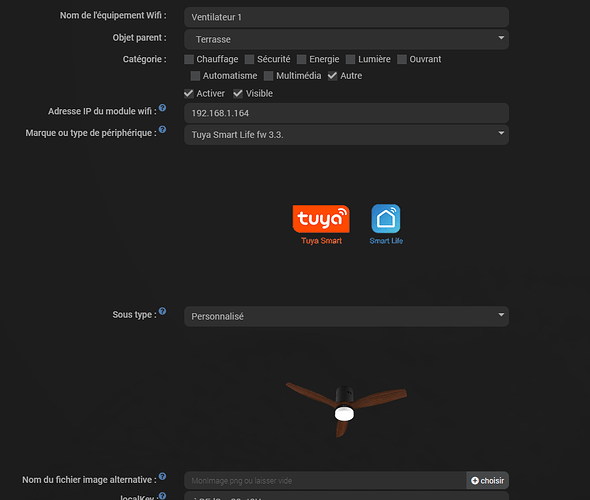Image resolution: width=590 pixels, height=500 pixels.
Task: Click the choisir button for image file
Action: 488,480
